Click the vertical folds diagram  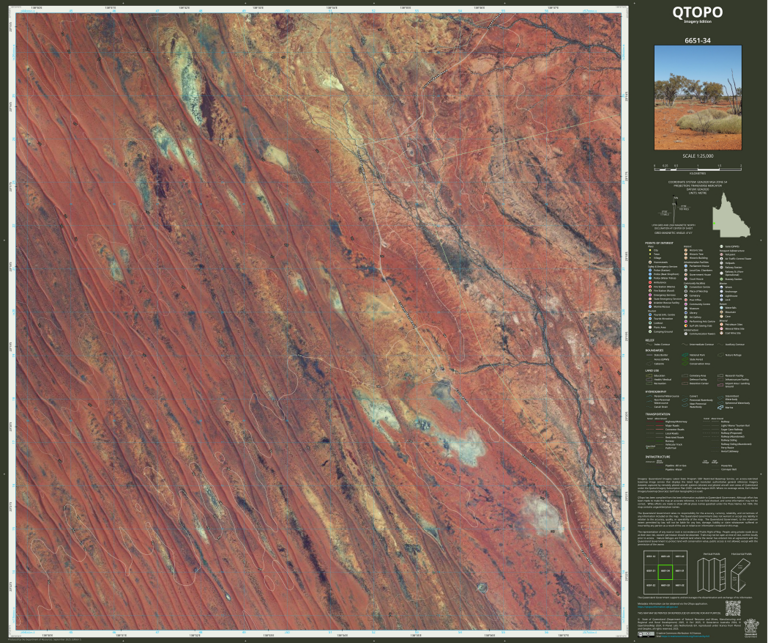(x=712, y=575)
